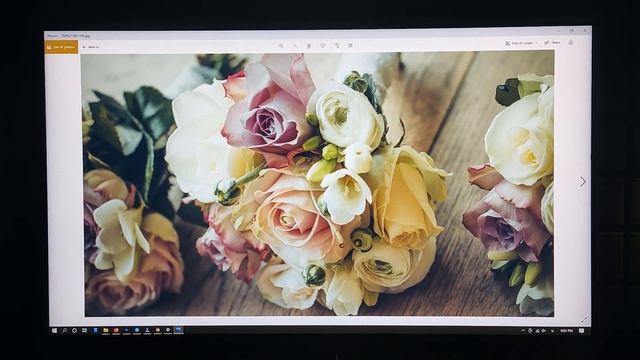Select the active Photos app in taskbar
Screen dimensions: 640x360
[x=178, y=330]
